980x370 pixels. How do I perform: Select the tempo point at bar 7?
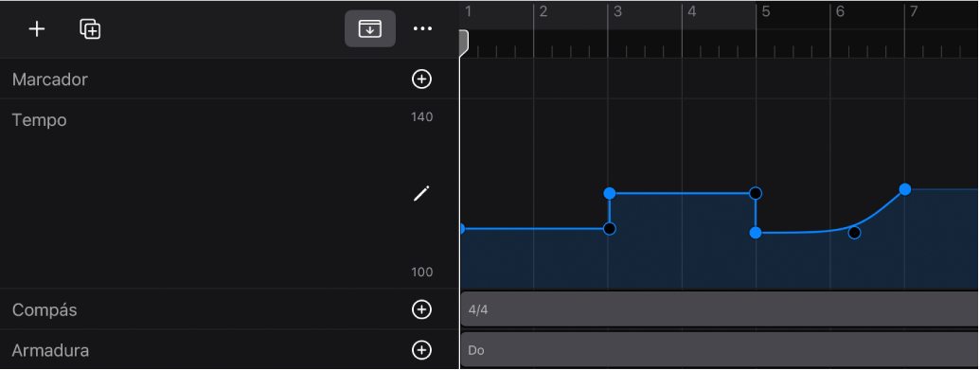coord(904,189)
